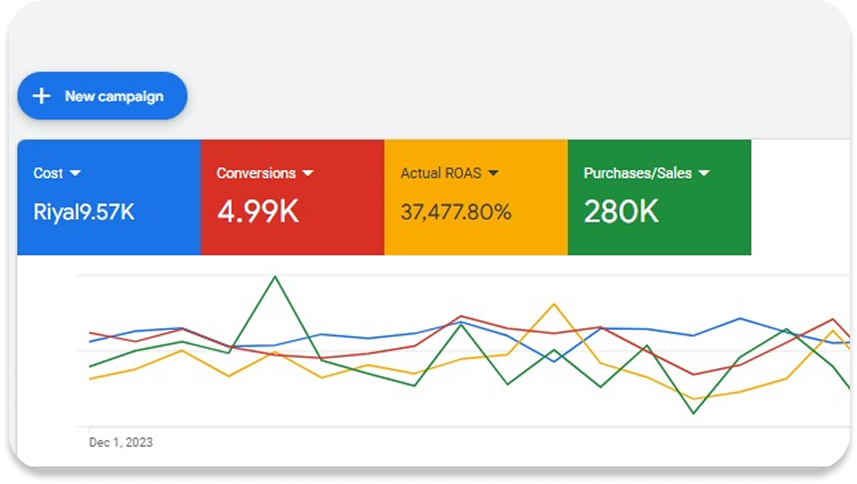
Task: Click the 4.99K conversions value
Action: (x=258, y=212)
